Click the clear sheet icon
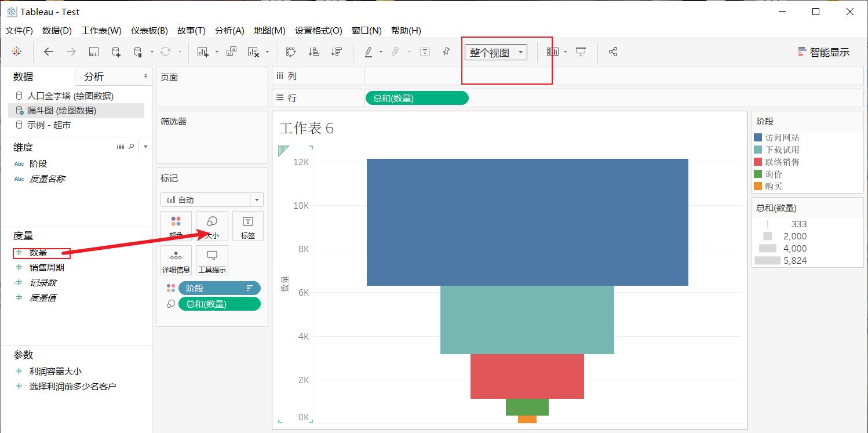 point(253,52)
